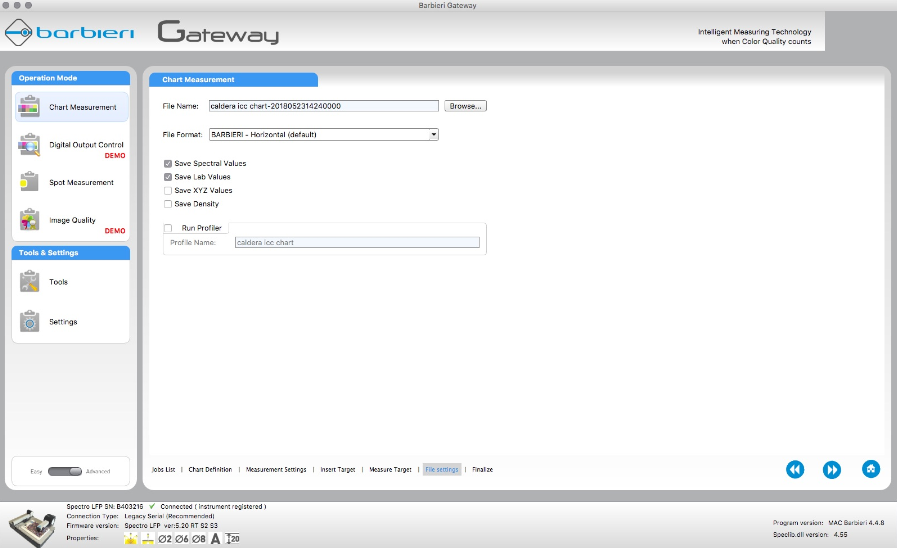The height and width of the screenshot is (548, 897).
Task: Click the transmission measurement property icon
Action: (148, 538)
